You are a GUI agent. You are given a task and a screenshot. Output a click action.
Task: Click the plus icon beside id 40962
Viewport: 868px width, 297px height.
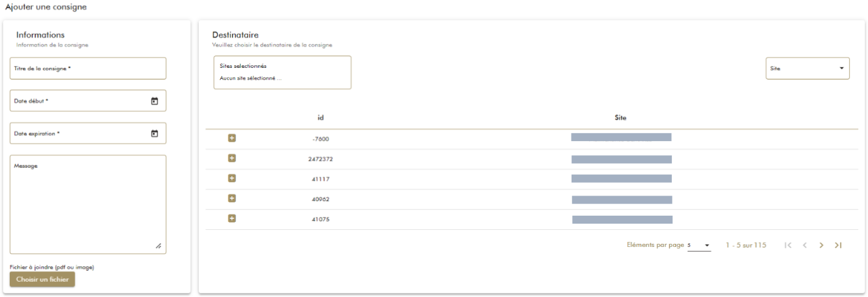coord(232,199)
